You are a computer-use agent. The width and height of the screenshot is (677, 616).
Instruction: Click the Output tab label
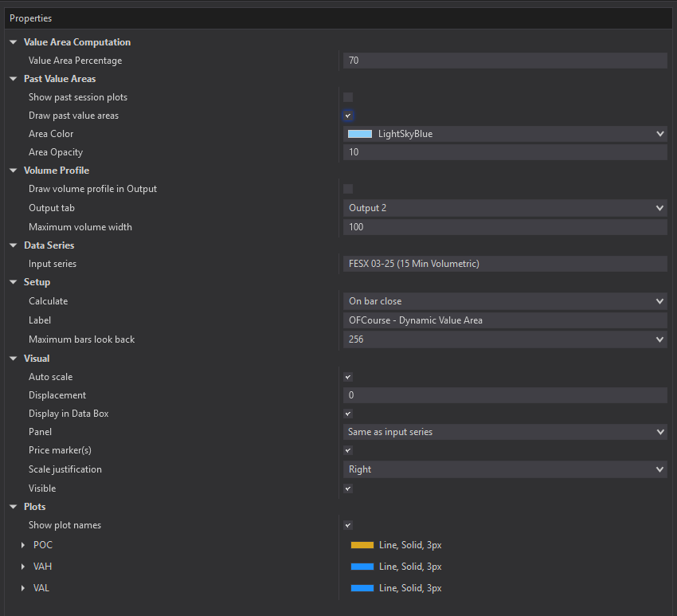pos(52,208)
